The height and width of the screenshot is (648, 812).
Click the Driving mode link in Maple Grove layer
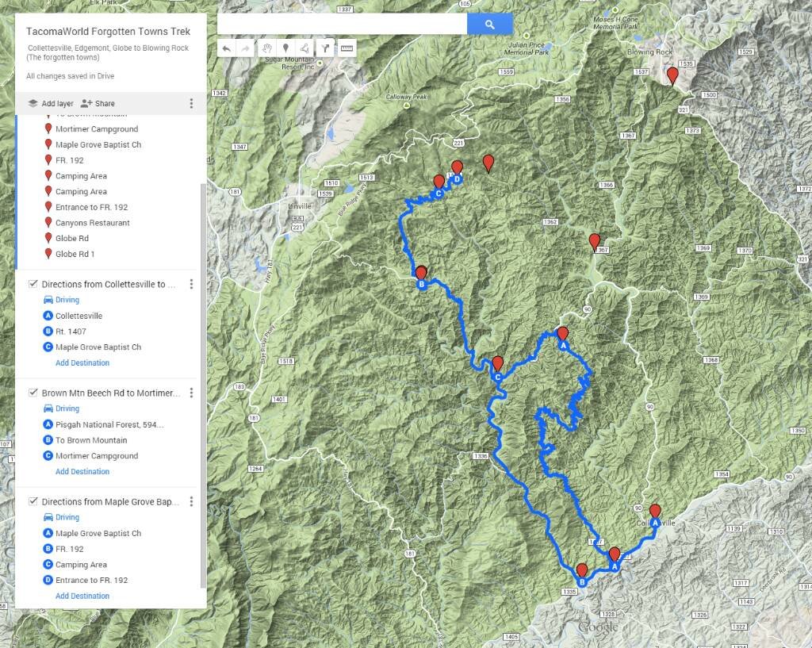(67, 517)
